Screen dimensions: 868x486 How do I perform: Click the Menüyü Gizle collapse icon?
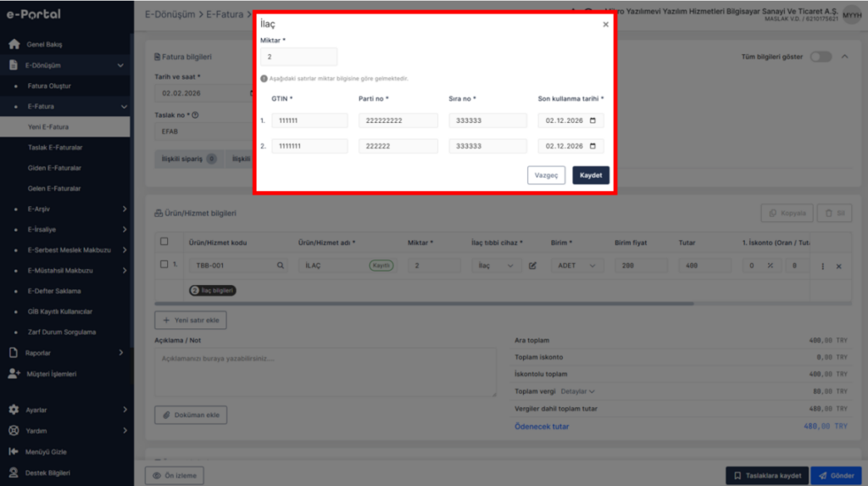[14, 451]
